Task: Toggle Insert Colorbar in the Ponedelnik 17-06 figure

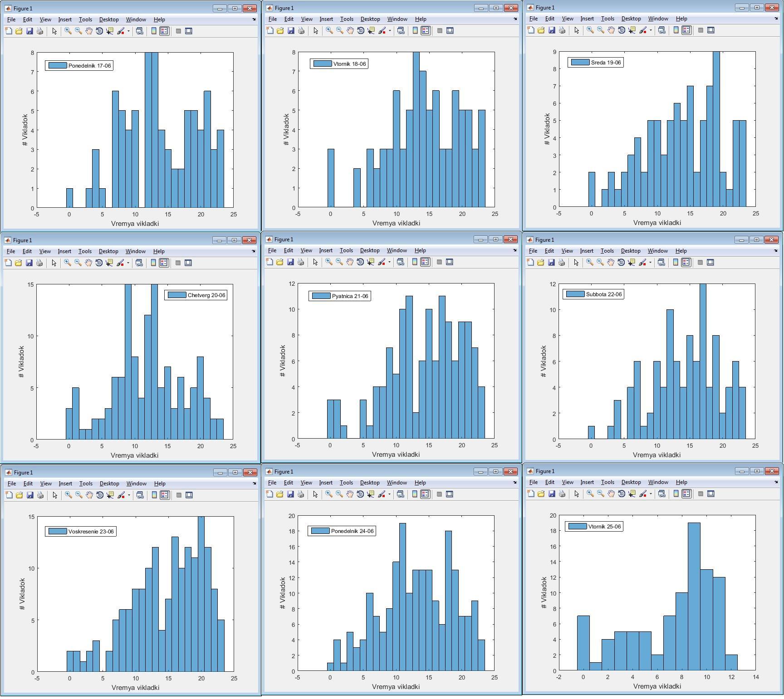Action: tap(154, 31)
